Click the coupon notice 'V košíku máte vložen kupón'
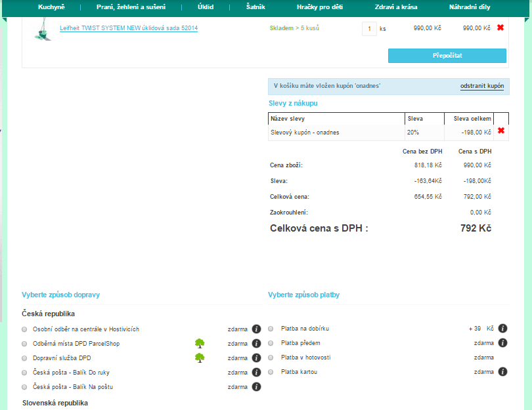 coord(327,86)
